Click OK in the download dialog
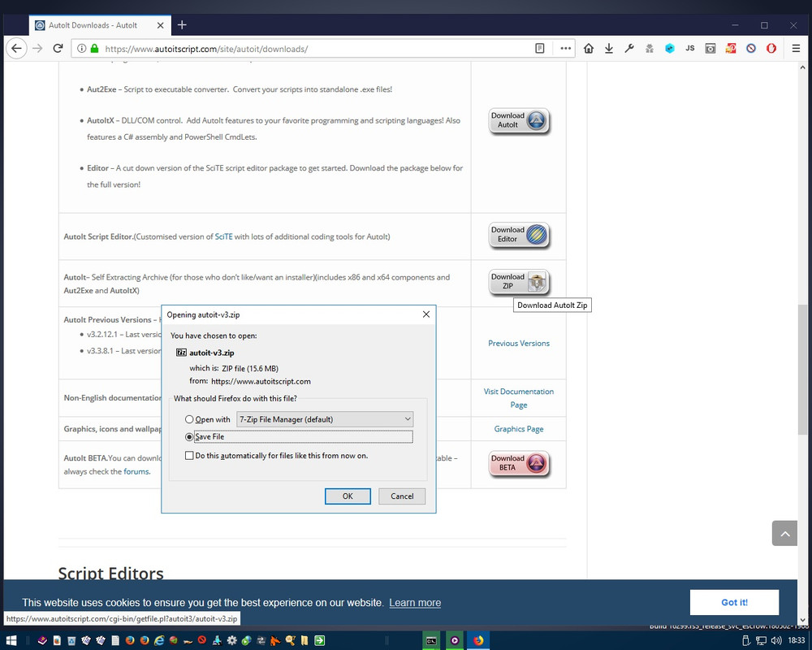This screenshot has height=650, width=812. coord(348,496)
